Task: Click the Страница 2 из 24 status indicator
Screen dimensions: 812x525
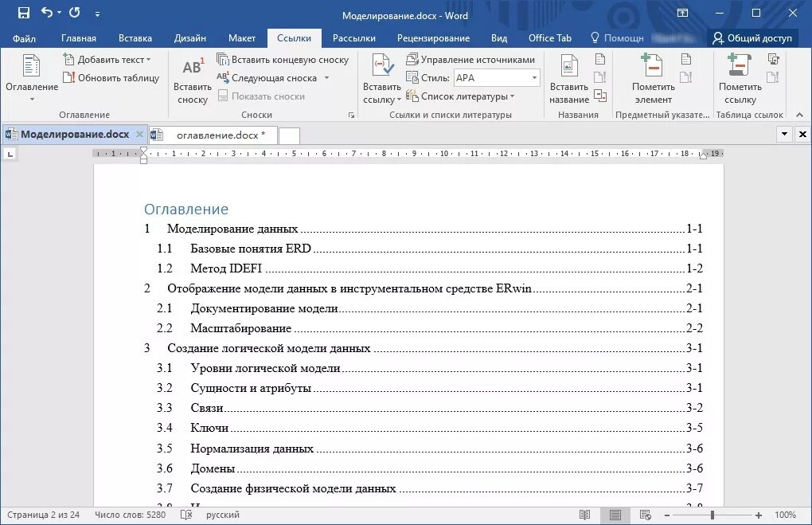Action: 44,515
